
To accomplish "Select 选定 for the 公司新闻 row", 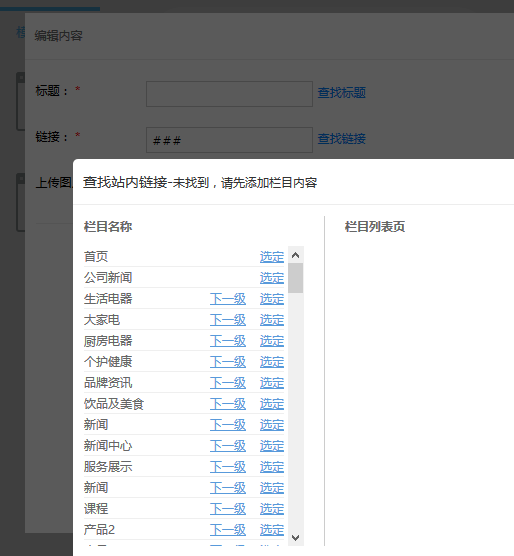I will tap(272, 278).
